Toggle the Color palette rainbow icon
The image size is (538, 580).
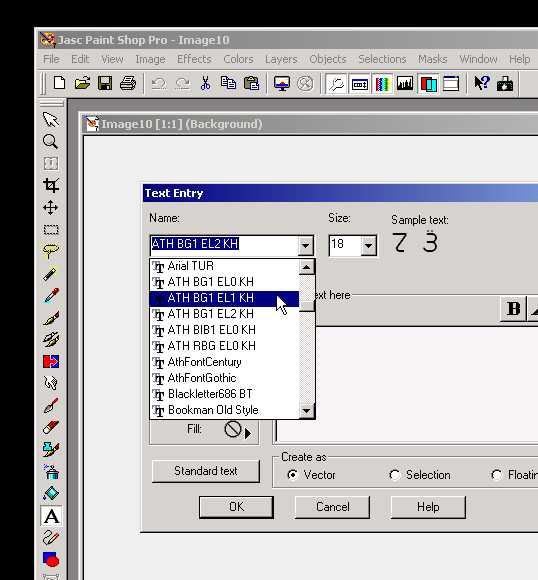point(383,84)
